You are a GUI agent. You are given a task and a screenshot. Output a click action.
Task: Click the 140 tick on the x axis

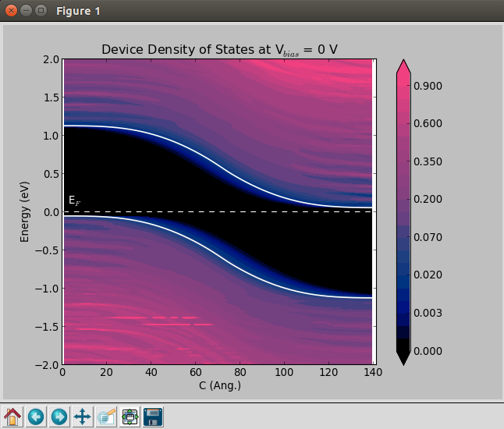point(373,372)
